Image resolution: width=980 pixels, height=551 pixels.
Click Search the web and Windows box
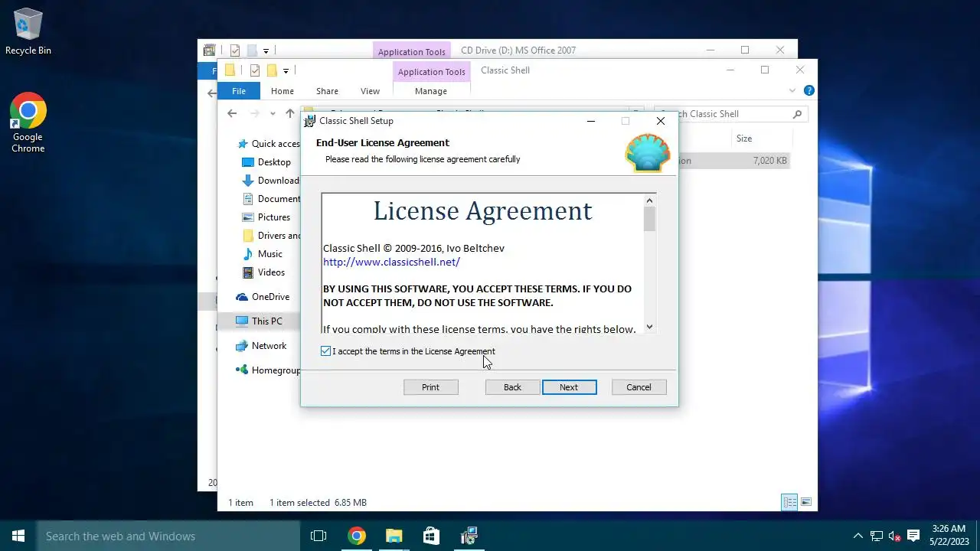[x=168, y=536]
